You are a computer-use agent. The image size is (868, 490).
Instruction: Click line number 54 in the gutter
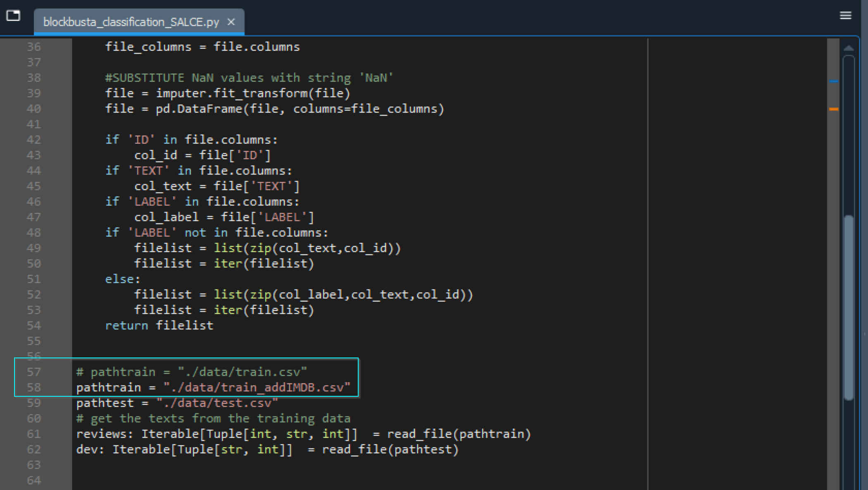(x=34, y=325)
